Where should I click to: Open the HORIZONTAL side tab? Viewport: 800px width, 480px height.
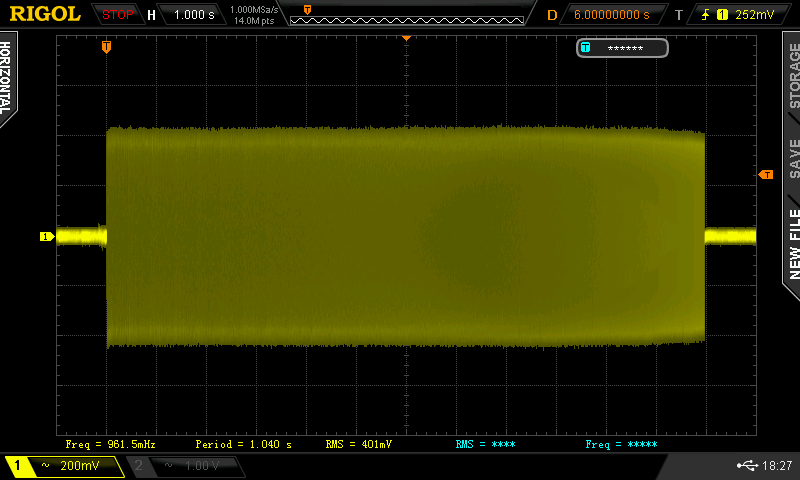pos(6,78)
